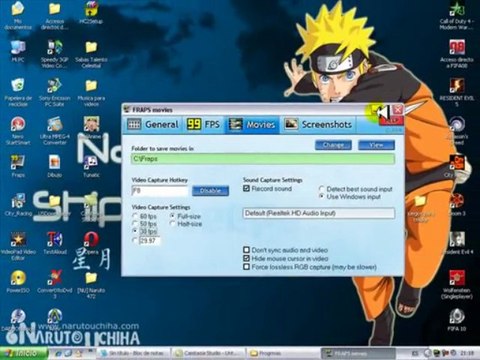Click the View folder button

[377, 145]
